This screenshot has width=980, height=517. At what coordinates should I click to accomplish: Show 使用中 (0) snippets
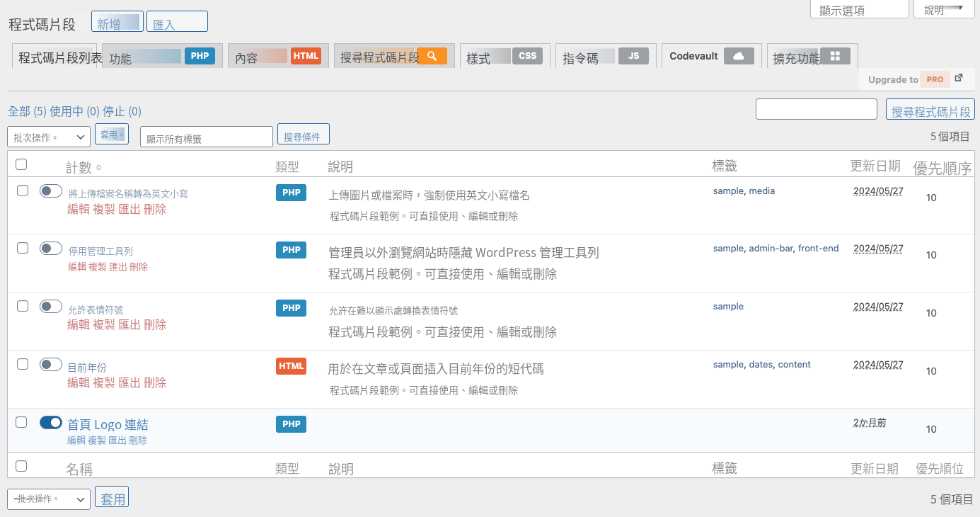tap(75, 111)
